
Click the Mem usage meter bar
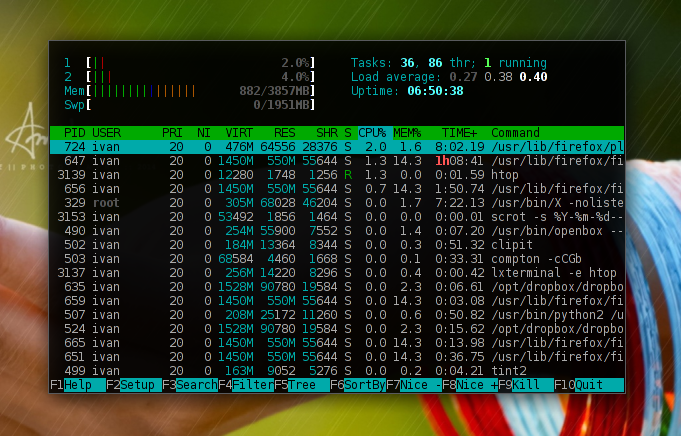(x=200, y=91)
